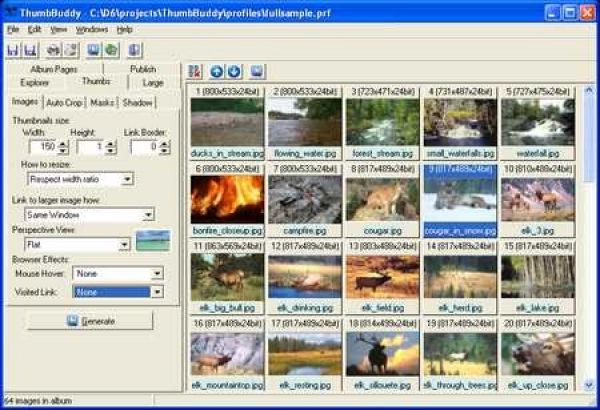The width and height of the screenshot is (600, 410).
Task: Click the first floppy disk Save icon
Action: 13,48
